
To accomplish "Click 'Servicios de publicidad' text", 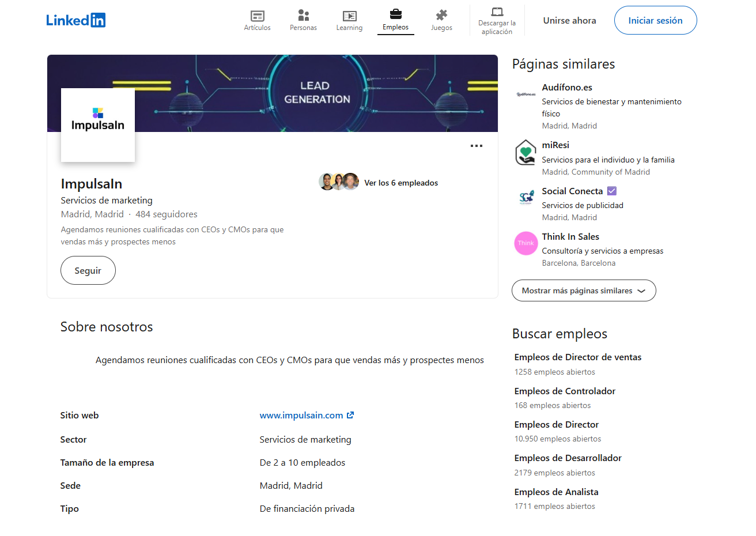I will (x=583, y=205).
